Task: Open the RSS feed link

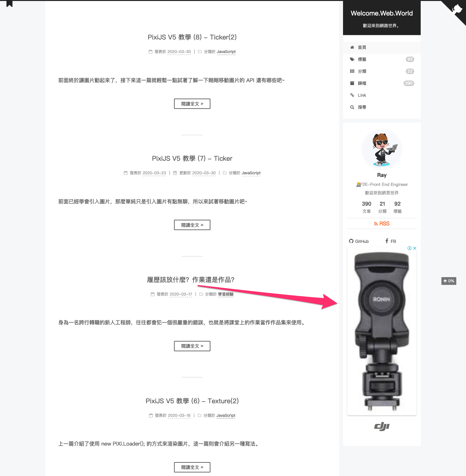Action: point(382,223)
